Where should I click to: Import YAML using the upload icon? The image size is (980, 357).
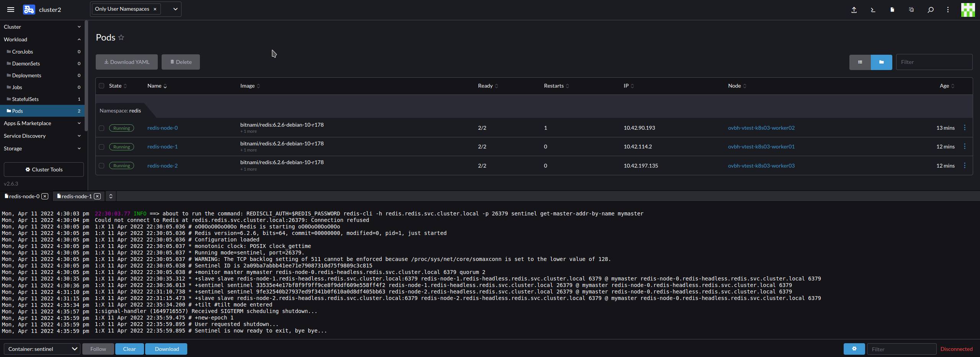tap(854, 10)
